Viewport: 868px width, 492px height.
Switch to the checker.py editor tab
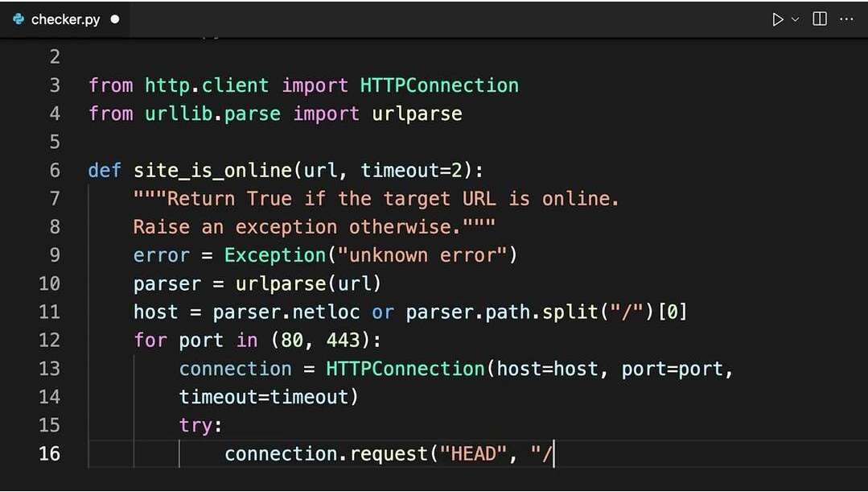(x=64, y=19)
